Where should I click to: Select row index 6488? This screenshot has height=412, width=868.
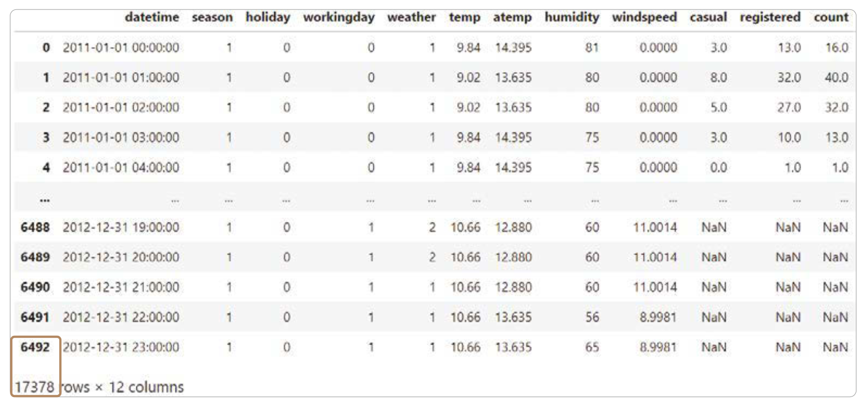coord(35,228)
